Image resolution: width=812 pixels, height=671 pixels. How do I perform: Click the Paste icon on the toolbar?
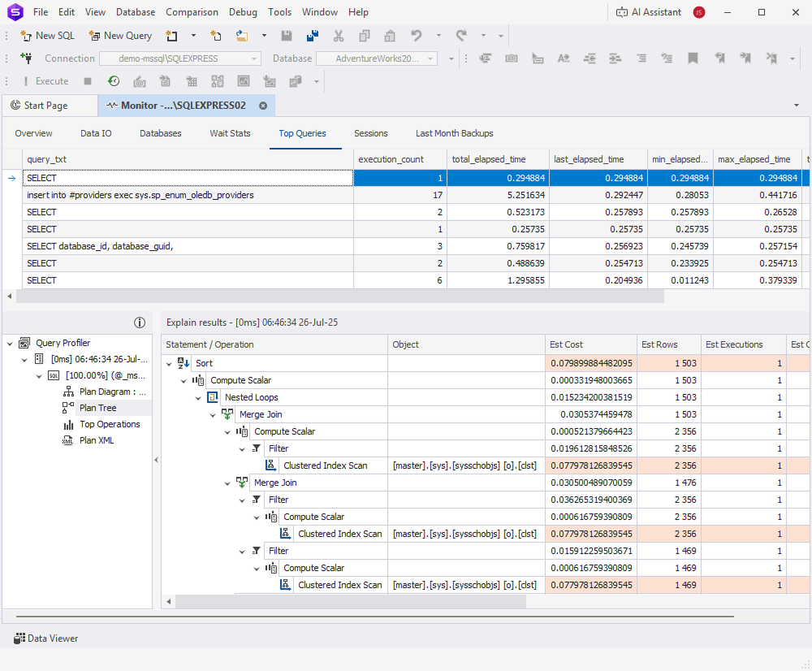pos(389,35)
